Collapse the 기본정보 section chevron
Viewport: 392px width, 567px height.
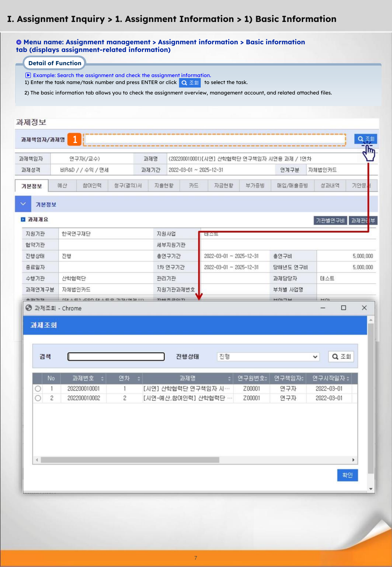(23, 204)
